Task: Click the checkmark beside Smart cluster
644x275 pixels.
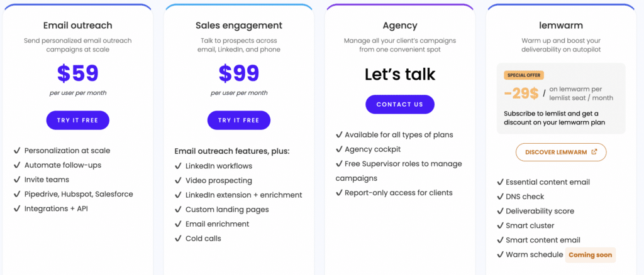Action: coord(500,225)
